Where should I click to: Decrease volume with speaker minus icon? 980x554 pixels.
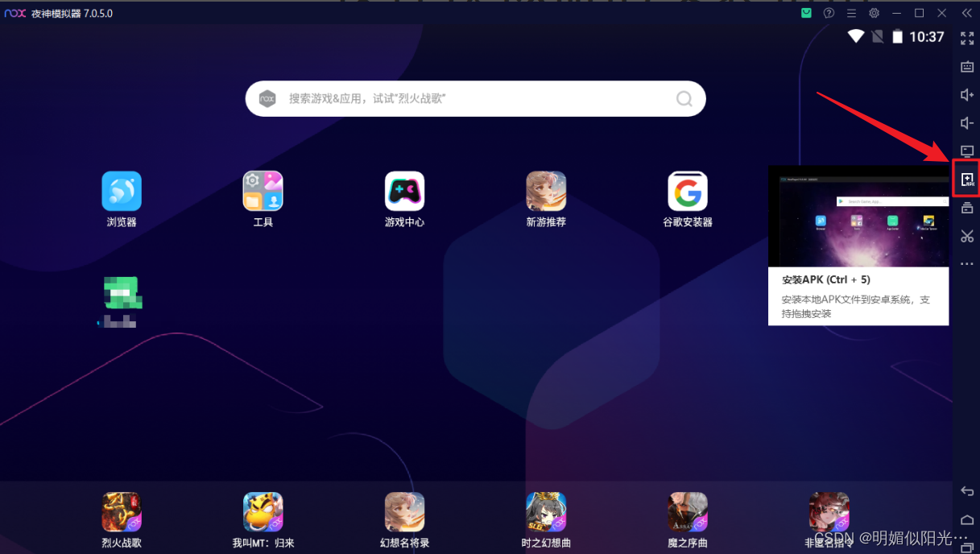[967, 123]
